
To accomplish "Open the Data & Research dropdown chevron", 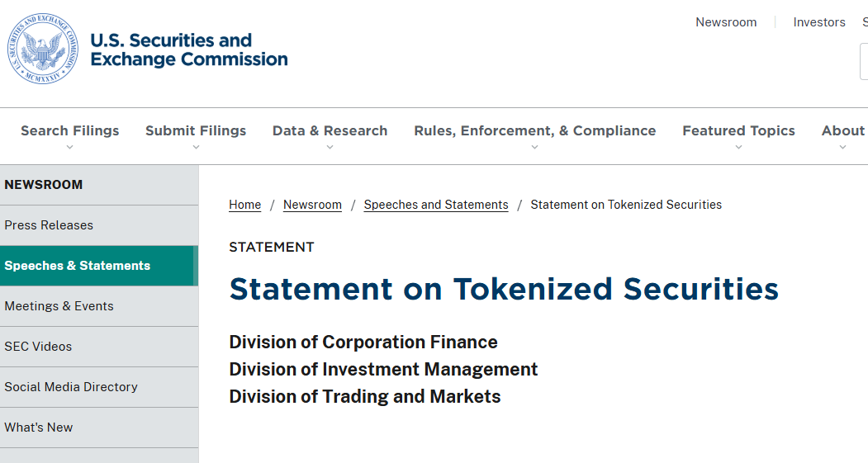I will tap(330, 148).
